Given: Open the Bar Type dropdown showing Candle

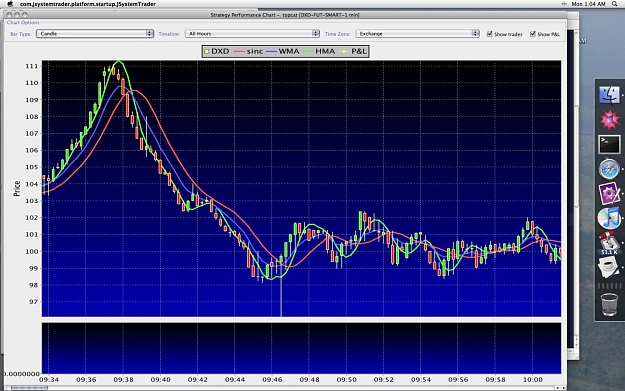Looking at the screenshot, I should coord(95,34).
